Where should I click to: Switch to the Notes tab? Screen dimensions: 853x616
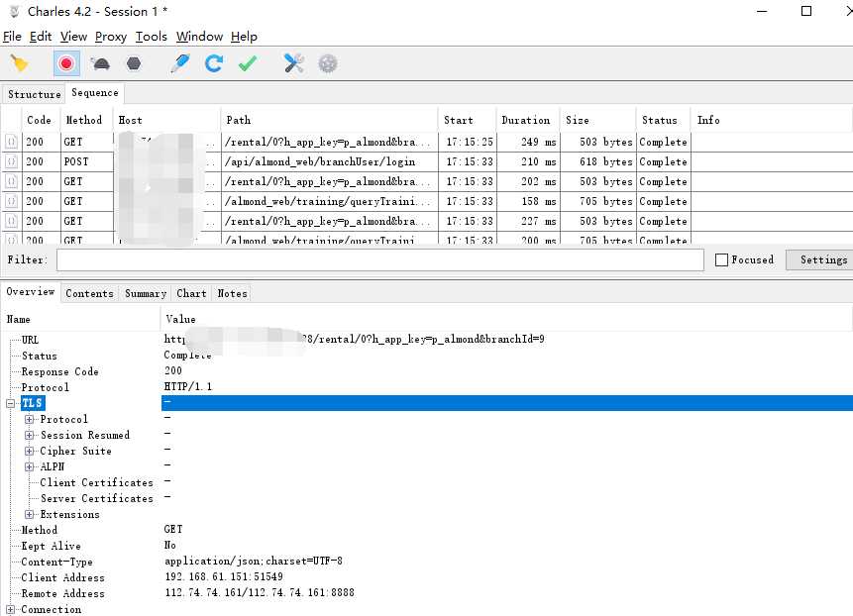pos(232,293)
